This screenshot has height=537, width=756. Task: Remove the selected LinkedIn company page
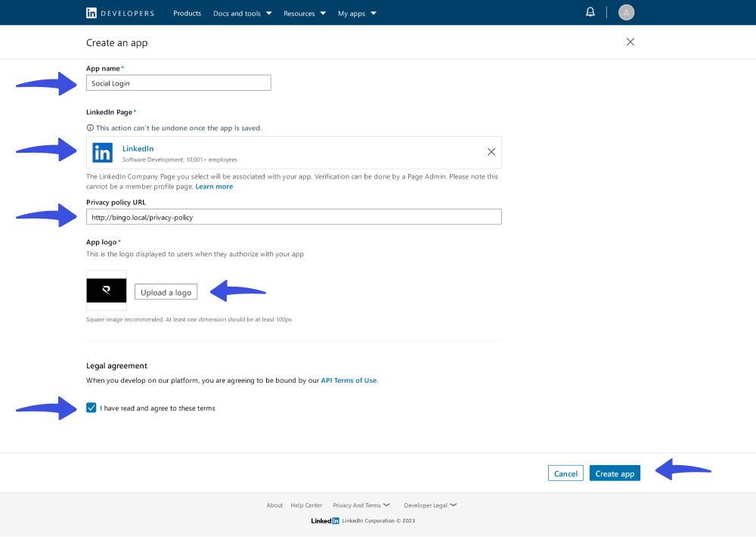click(x=491, y=152)
